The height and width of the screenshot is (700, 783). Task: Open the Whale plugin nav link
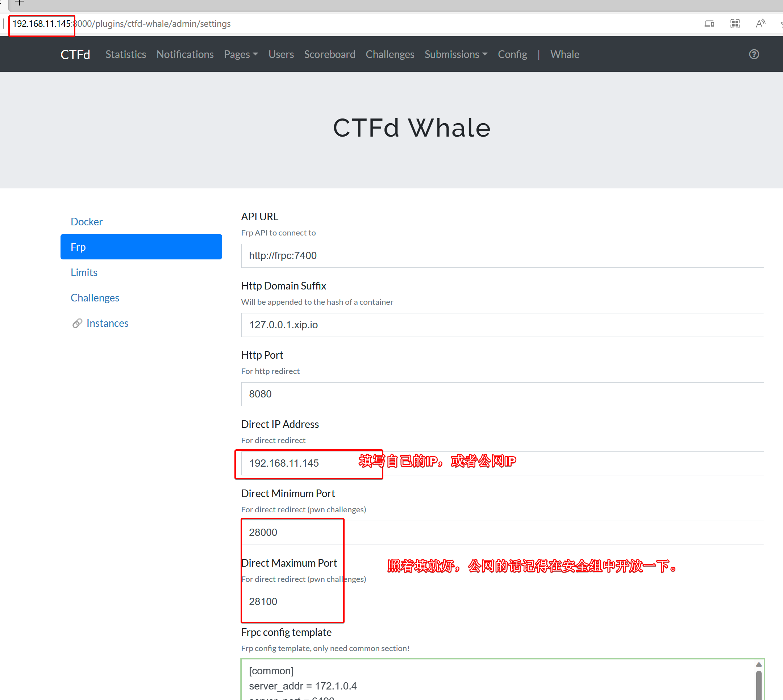[565, 54]
